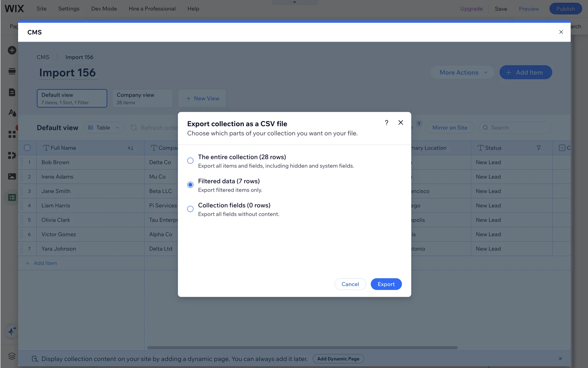The image size is (588, 368).
Task: Open the CMS table icon in left sidebar
Action: click(x=12, y=197)
